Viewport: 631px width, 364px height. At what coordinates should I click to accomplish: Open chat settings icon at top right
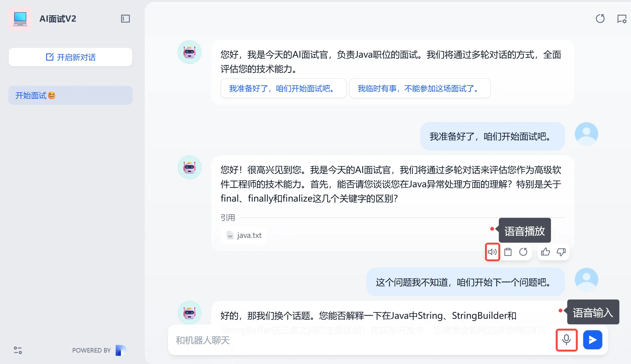tap(621, 19)
